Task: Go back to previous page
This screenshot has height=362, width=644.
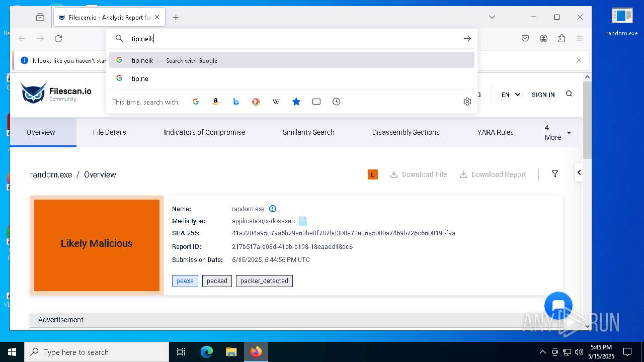Action: (22, 38)
